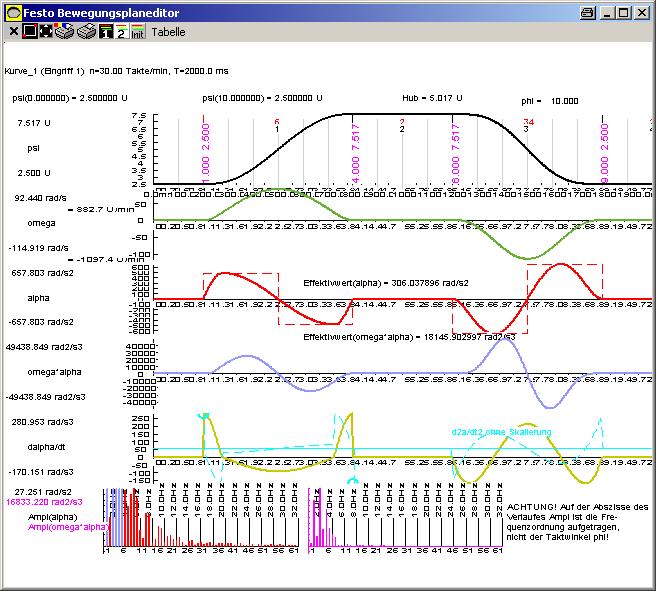
Task: Click the Effektivwert(alpha) value text
Action: tap(386, 283)
